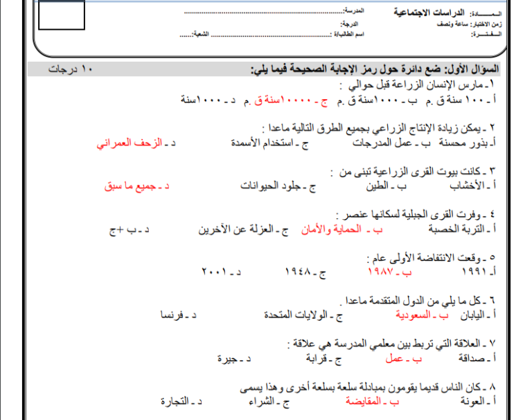
Task: Select answer د ـ جميع ما سبق
Action: tap(136, 186)
